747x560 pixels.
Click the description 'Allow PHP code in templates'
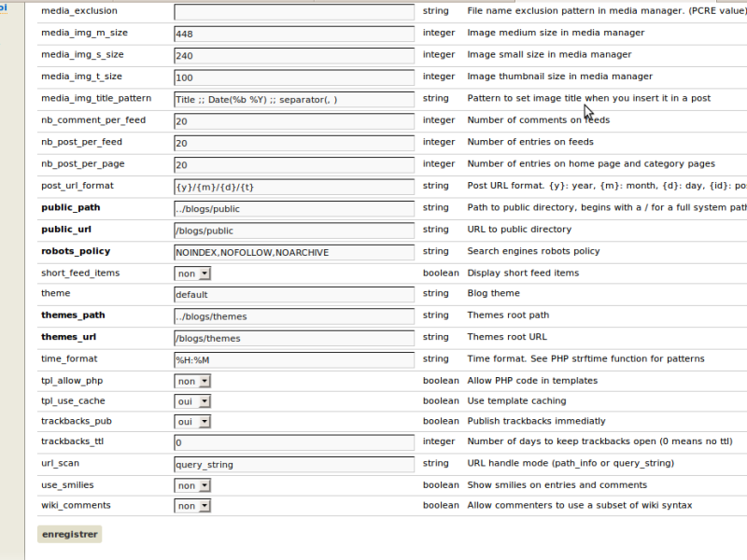tap(532, 381)
